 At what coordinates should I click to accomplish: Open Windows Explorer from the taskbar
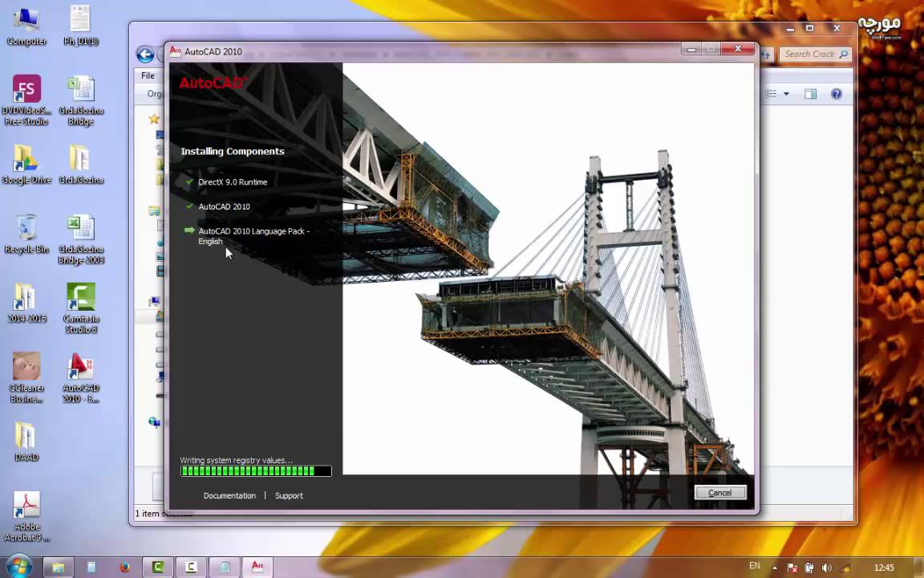[58, 568]
